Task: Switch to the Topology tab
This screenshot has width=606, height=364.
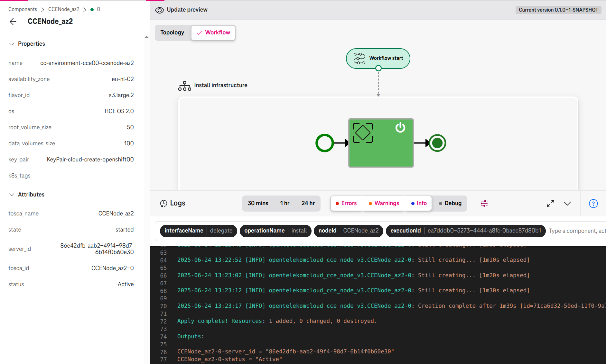Action: point(172,32)
